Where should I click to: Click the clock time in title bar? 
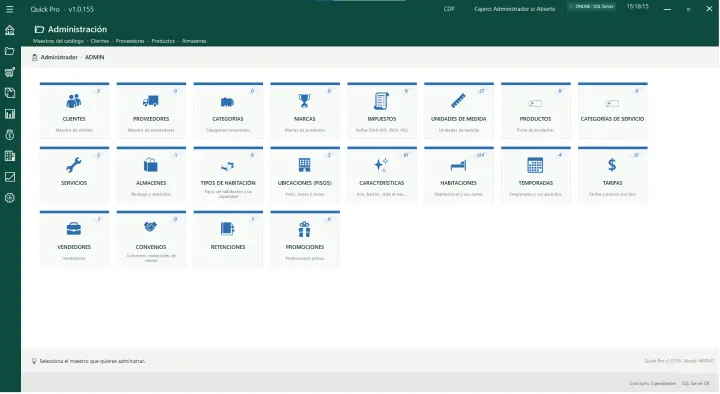(x=637, y=7)
